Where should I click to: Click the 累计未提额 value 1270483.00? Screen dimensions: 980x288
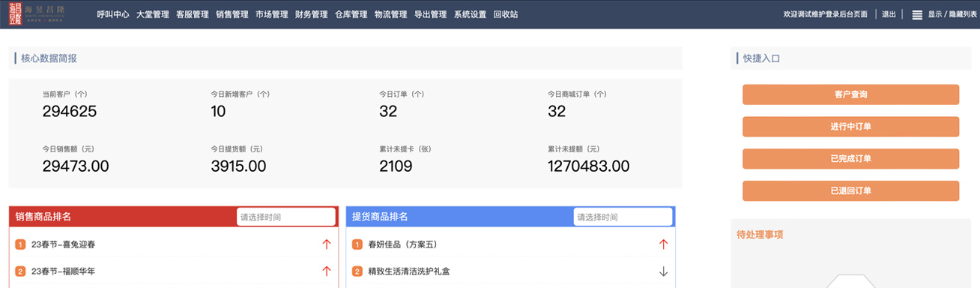[x=589, y=166]
